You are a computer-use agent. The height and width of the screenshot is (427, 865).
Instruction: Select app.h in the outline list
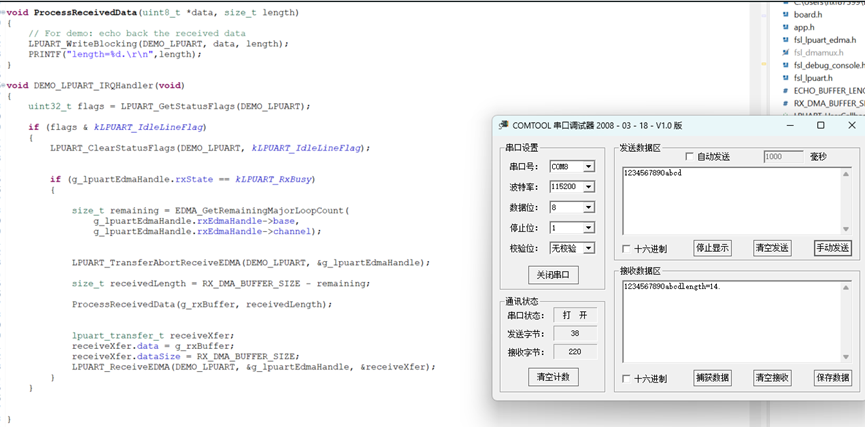click(804, 27)
